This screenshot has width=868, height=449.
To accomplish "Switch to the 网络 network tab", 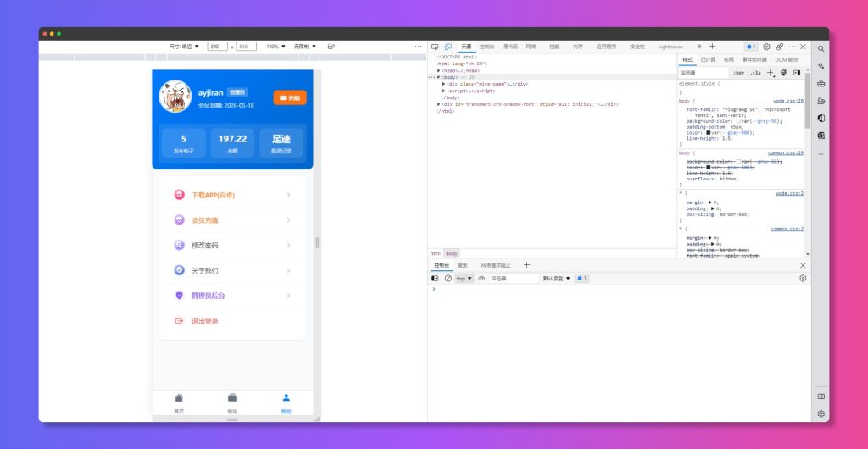I will click(x=531, y=47).
